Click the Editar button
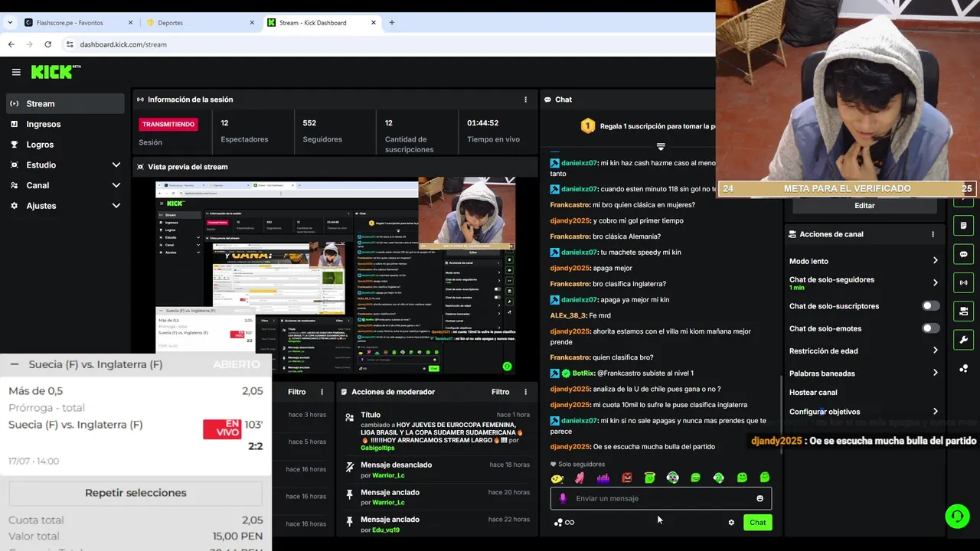Image resolution: width=980 pixels, height=551 pixels. [864, 206]
